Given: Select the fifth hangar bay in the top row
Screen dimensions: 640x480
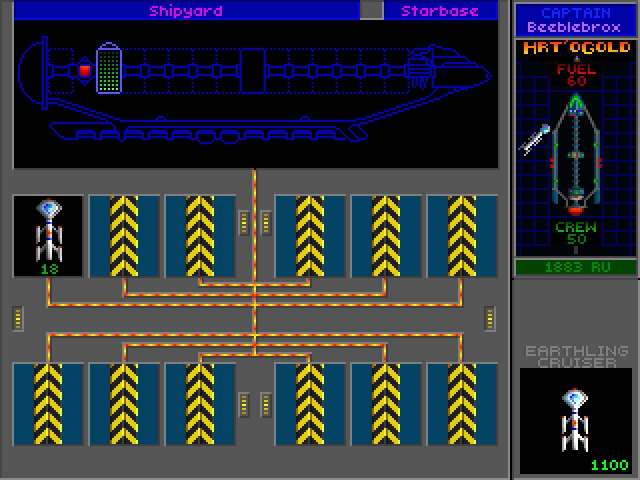Looking at the screenshot, I should click(x=386, y=236).
